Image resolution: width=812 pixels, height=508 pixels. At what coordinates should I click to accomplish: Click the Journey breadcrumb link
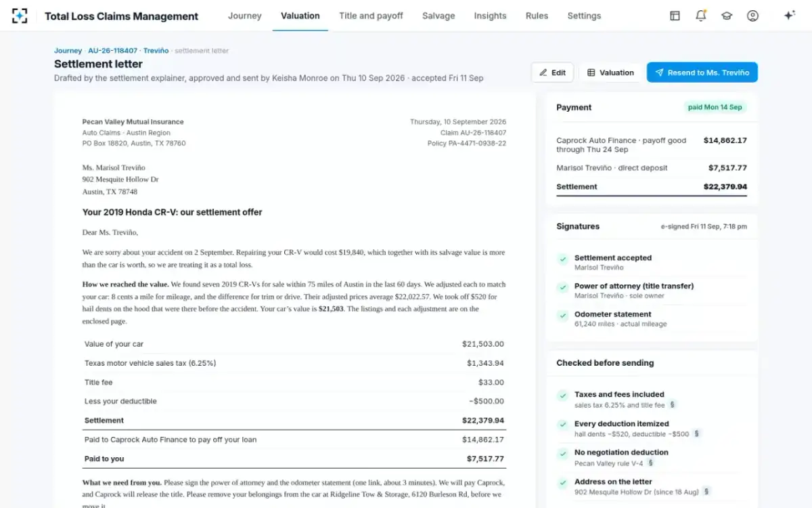pos(68,51)
